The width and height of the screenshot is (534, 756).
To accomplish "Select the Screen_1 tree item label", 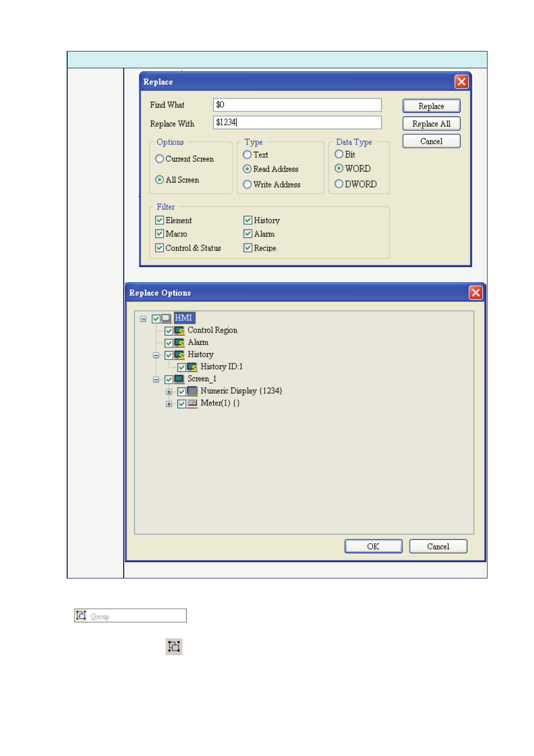I will [202, 379].
